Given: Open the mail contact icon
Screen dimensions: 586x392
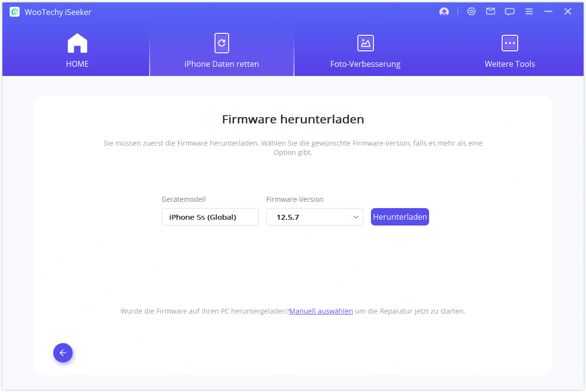Looking at the screenshot, I should tap(490, 11).
